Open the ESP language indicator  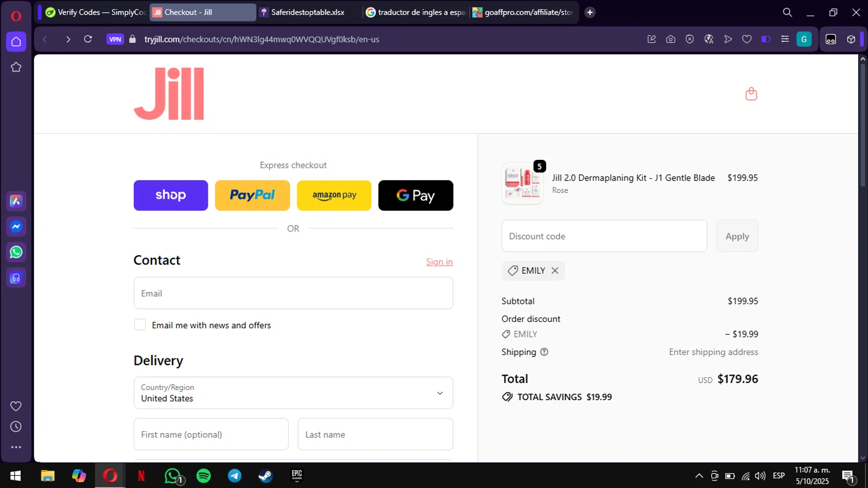coord(779,476)
